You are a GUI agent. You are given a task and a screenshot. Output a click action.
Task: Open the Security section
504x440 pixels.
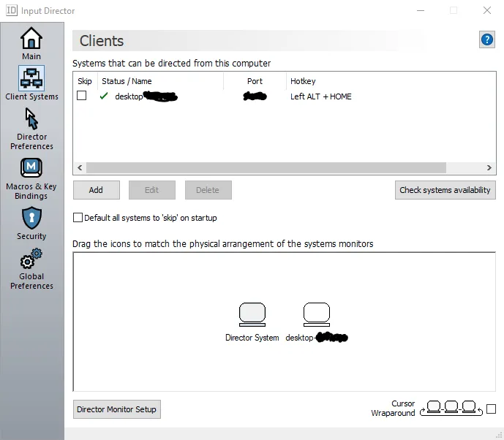click(31, 224)
